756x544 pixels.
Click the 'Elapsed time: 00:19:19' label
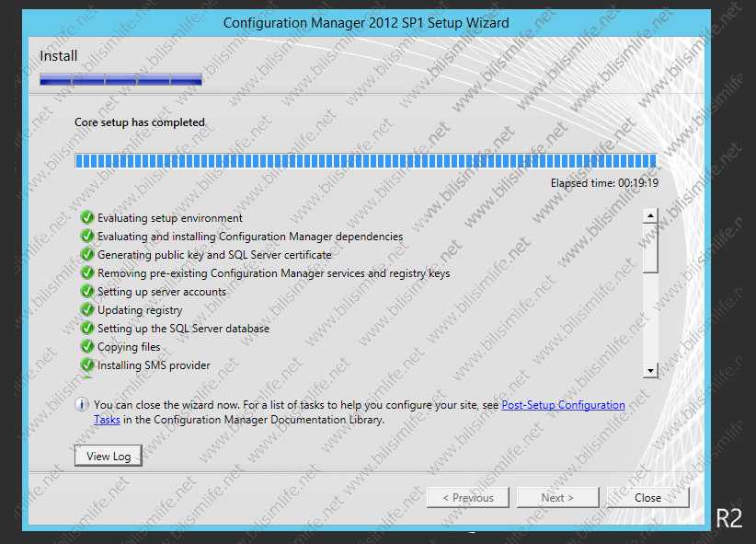pyautogui.click(x=604, y=183)
